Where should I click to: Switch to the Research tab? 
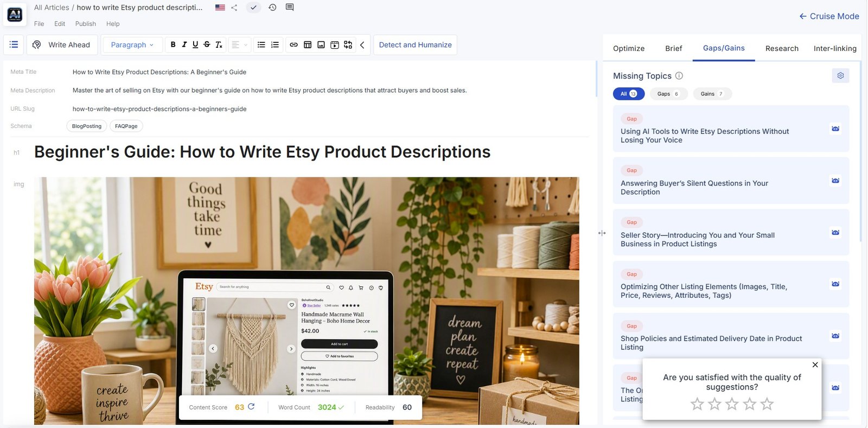(x=782, y=48)
